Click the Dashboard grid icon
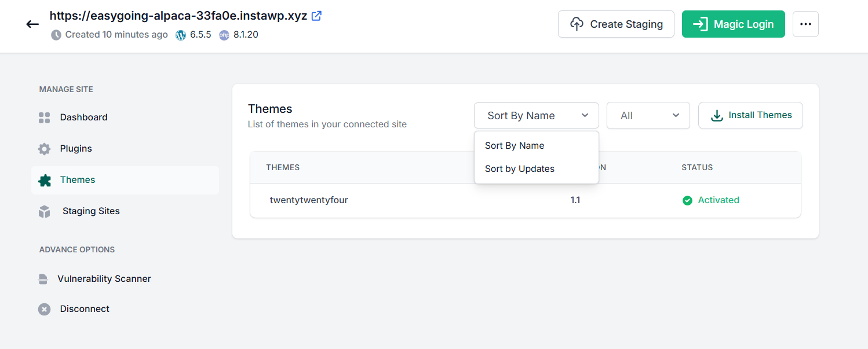Viewport: 868px width, 349px height. click(45, 117)
